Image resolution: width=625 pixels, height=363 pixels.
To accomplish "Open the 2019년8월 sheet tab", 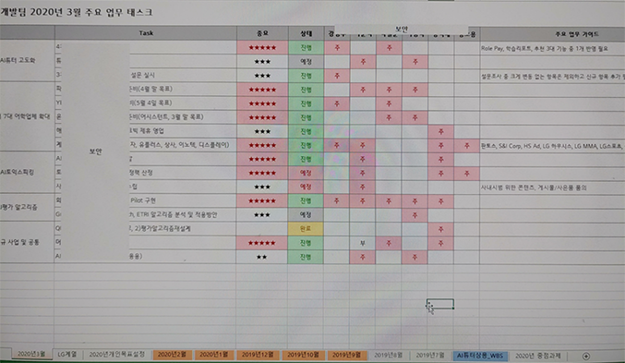I will point(388,355).
